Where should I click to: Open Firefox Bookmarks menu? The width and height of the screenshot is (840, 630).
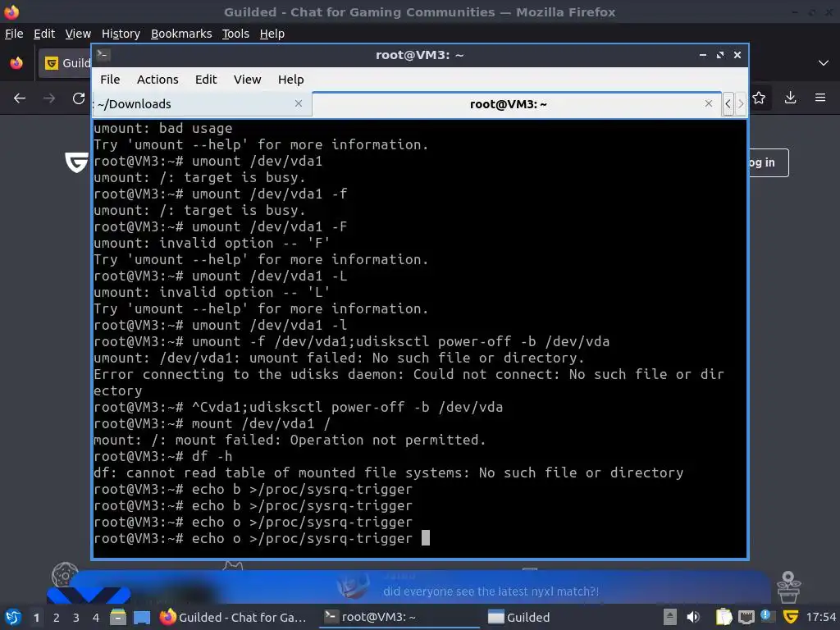click(x=181, y=34)
